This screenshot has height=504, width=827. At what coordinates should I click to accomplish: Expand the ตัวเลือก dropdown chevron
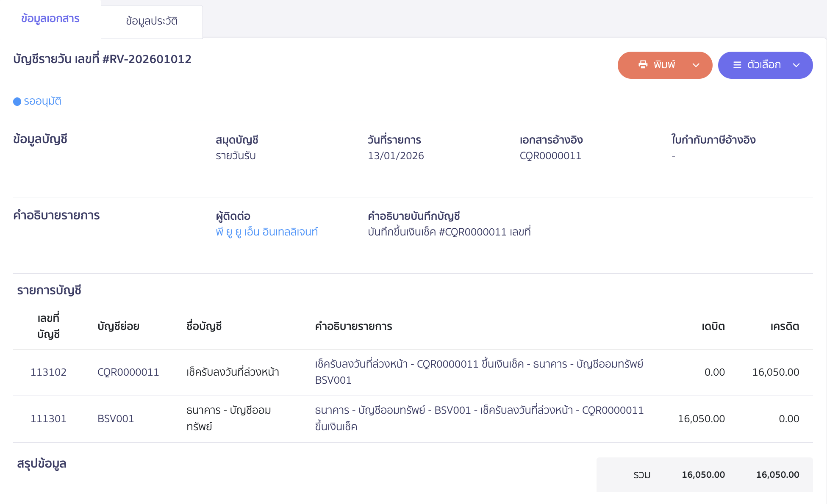(796, 65)
